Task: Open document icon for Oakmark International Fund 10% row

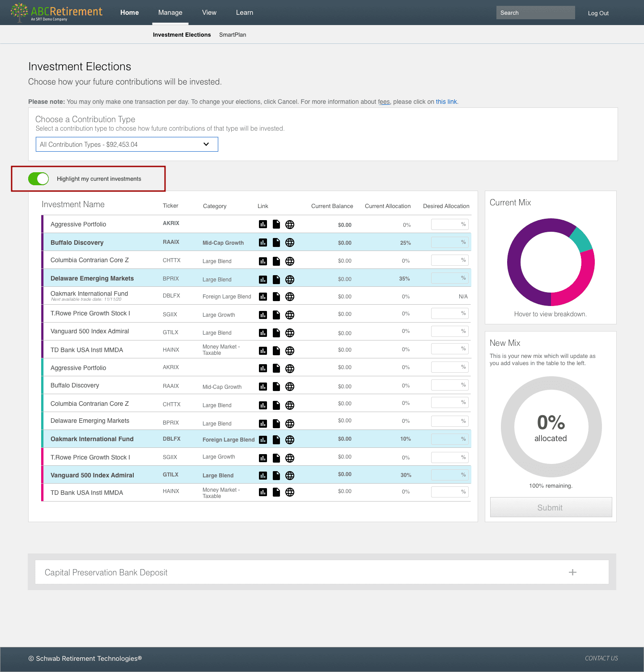Action: [276, 440]
